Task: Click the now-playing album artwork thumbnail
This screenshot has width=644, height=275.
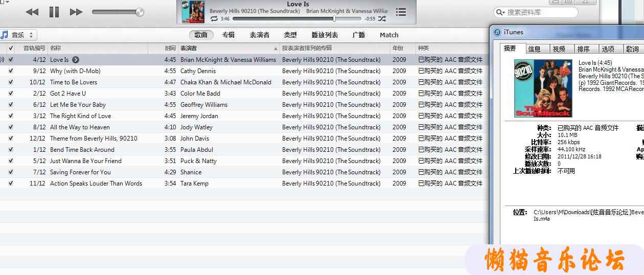Action: [192, 12]
